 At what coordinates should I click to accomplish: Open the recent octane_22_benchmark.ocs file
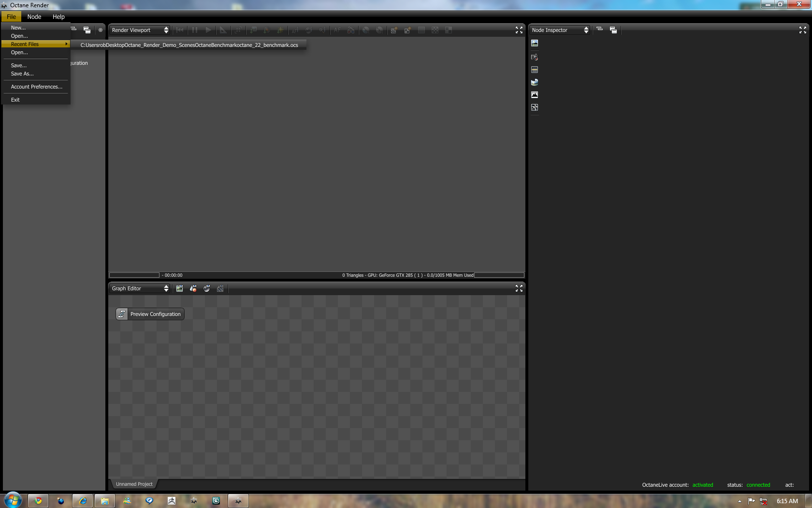coord(189,45)
